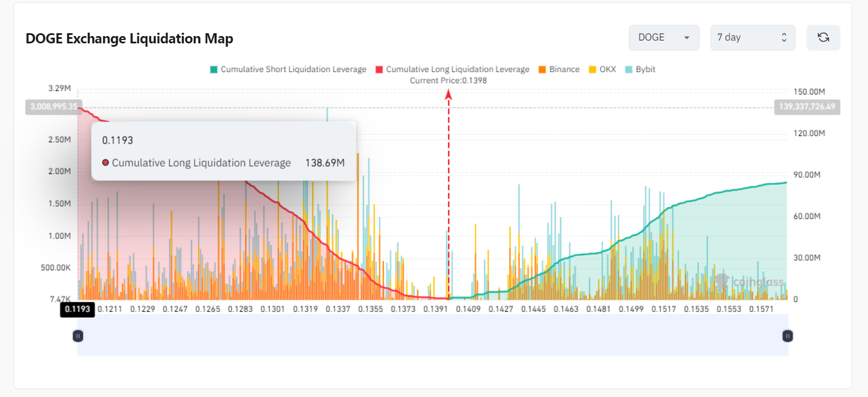
Task: Click the red Long Liquidation legend swatch
Action: 379,69
